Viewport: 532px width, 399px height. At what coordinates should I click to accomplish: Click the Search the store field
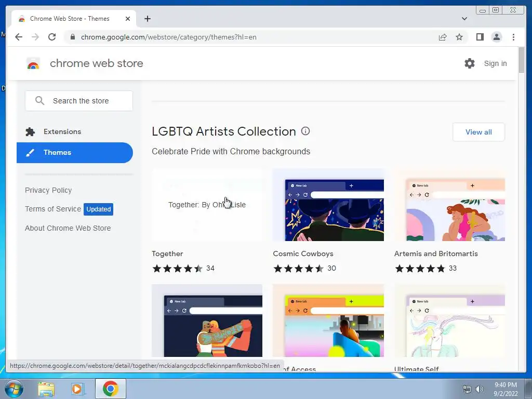pos(79,101)
